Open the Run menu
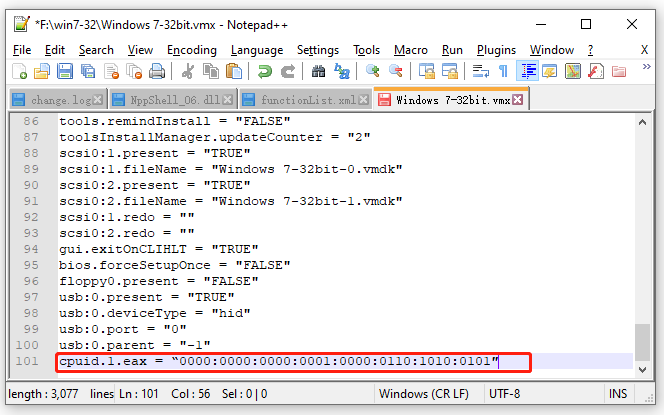The height and width of the screenshot is (415, 664). [452, 50]
